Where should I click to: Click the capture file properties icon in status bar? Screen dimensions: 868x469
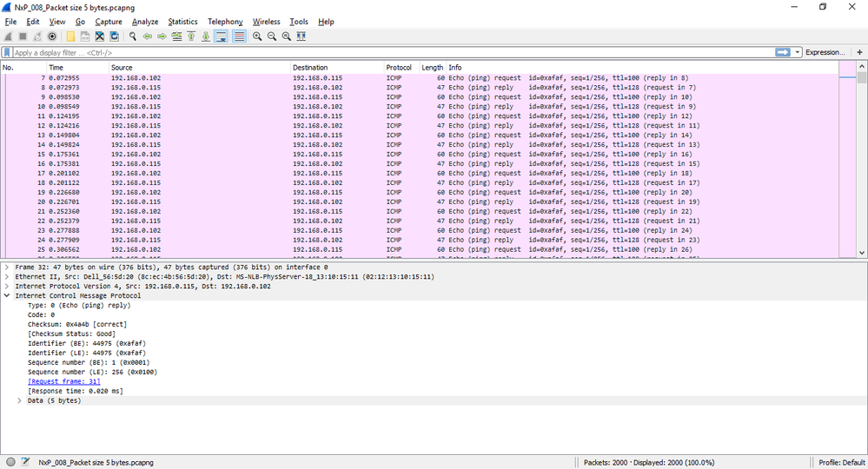(25, 462)
